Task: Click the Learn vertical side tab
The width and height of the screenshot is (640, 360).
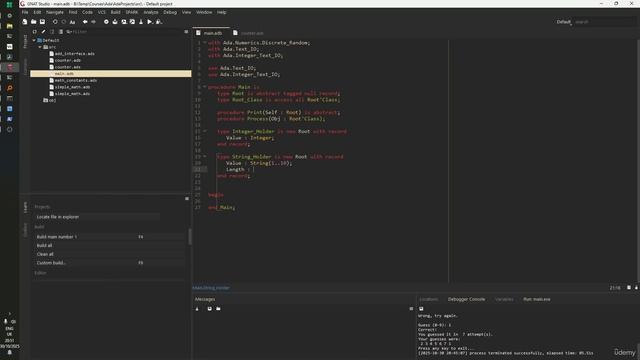Action: coord(25,207)
